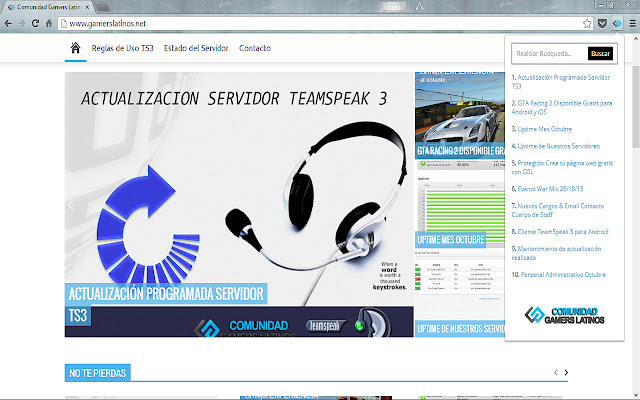The height and width of the screenshot is (400, 640).
Task: Click the page vertical scrollbar thumb
Action: pyautogui.click(x=636, y=107)
